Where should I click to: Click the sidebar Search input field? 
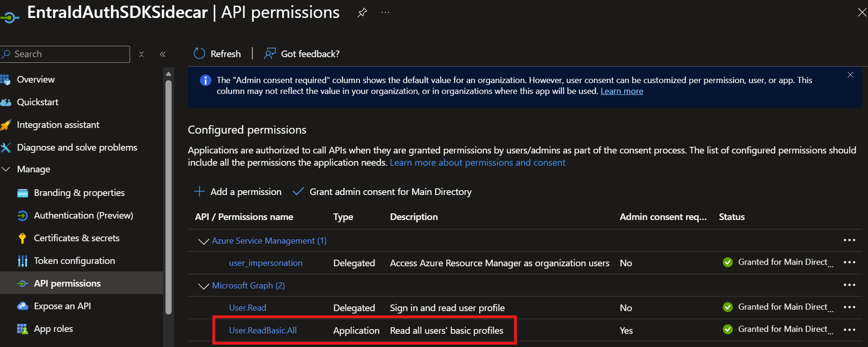tap(65, 54)
